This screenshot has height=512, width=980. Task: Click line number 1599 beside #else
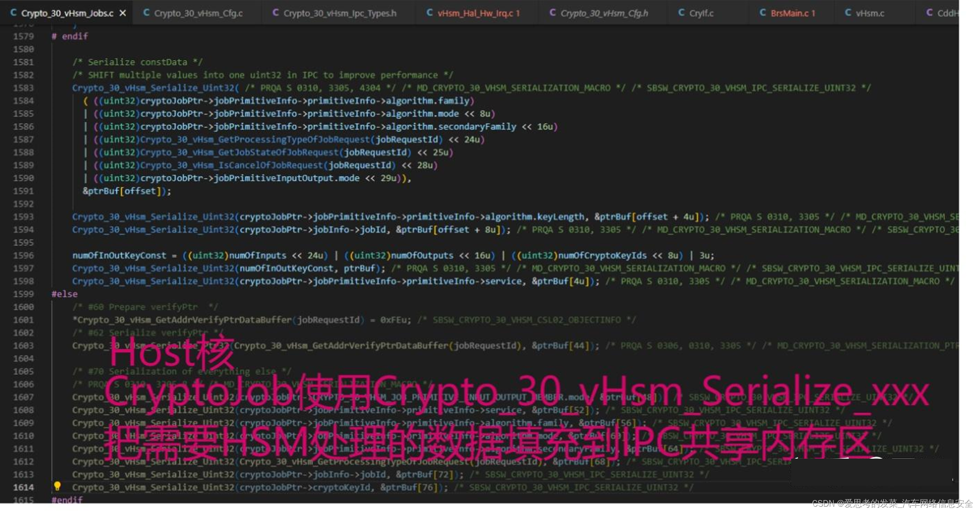pos(24,294)
